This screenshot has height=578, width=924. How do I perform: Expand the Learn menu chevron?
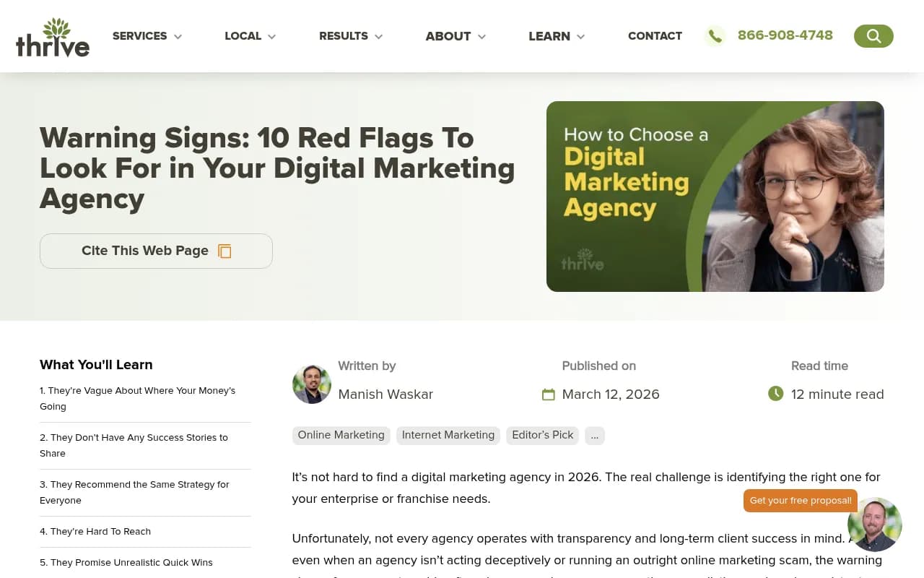(580, 37)
